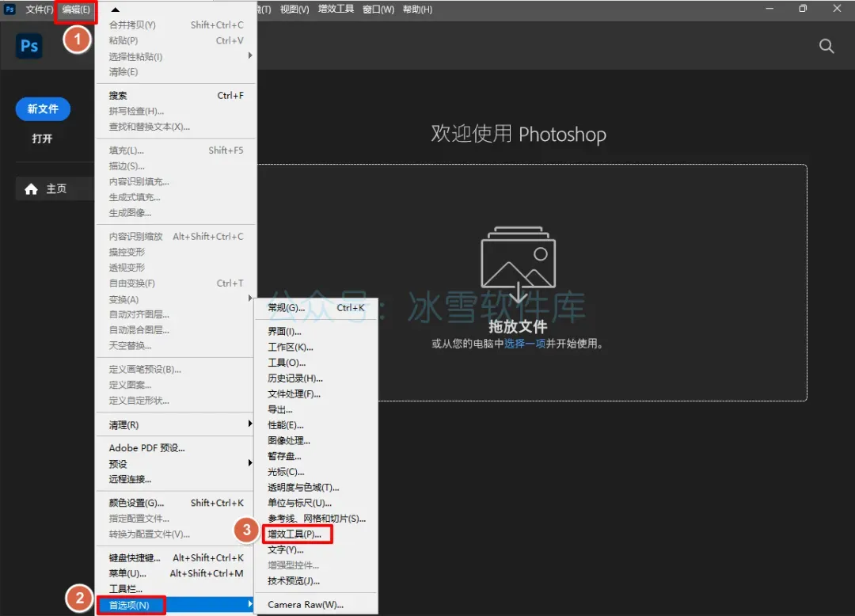855x616 pixels.
Task: Expand the 预设 submenu
Action: coord(176,464)
